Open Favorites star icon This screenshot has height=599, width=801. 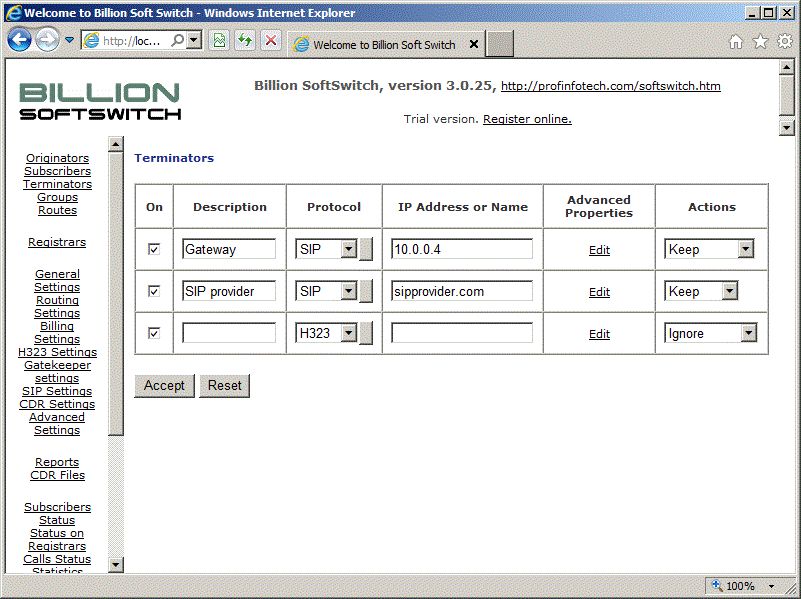point(760,41)
